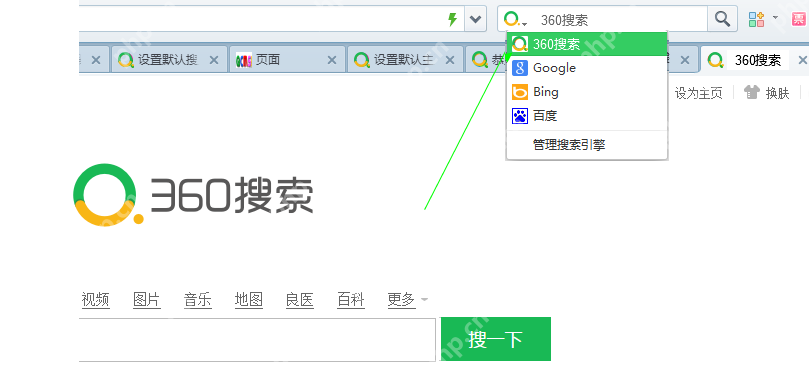Open the 图片 search category
Screen dimensions: 809x376
coord(147,300)
